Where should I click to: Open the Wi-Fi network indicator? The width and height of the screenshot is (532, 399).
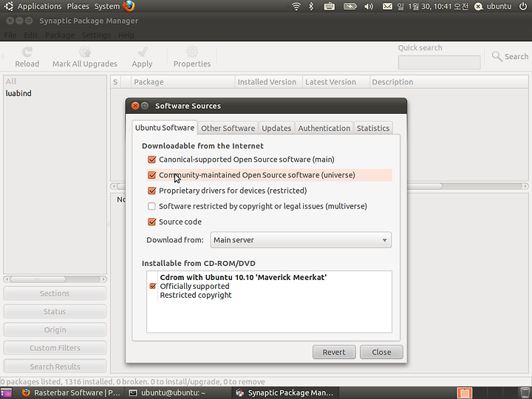point(296,6)
